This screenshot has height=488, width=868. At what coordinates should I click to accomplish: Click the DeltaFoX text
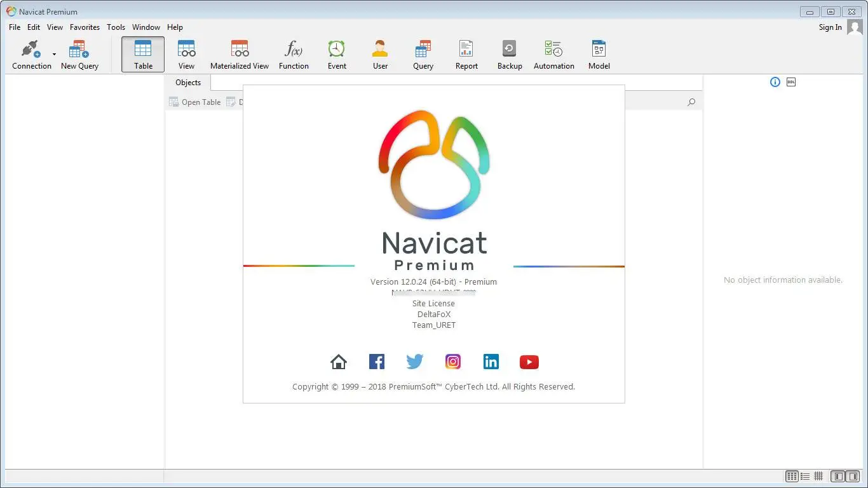(434, 315)
